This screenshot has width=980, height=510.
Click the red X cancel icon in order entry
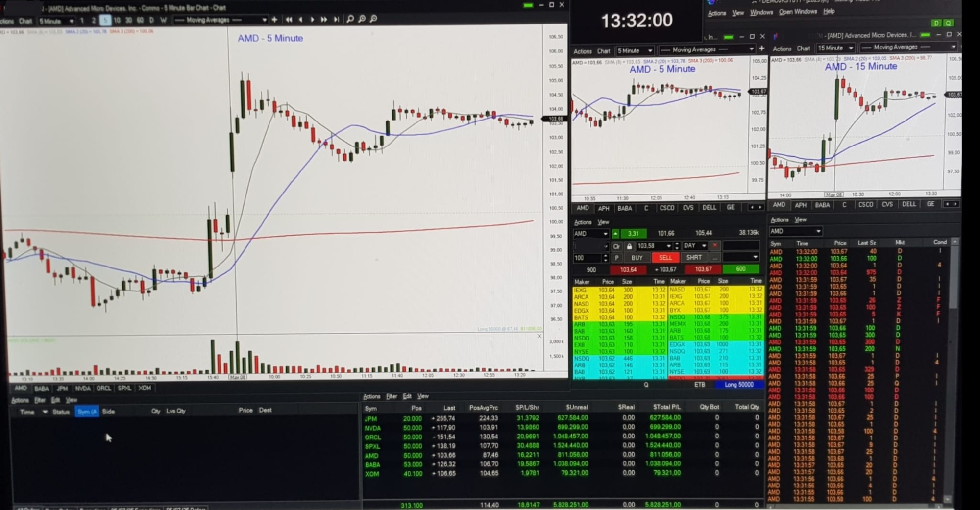click(715, 245)
